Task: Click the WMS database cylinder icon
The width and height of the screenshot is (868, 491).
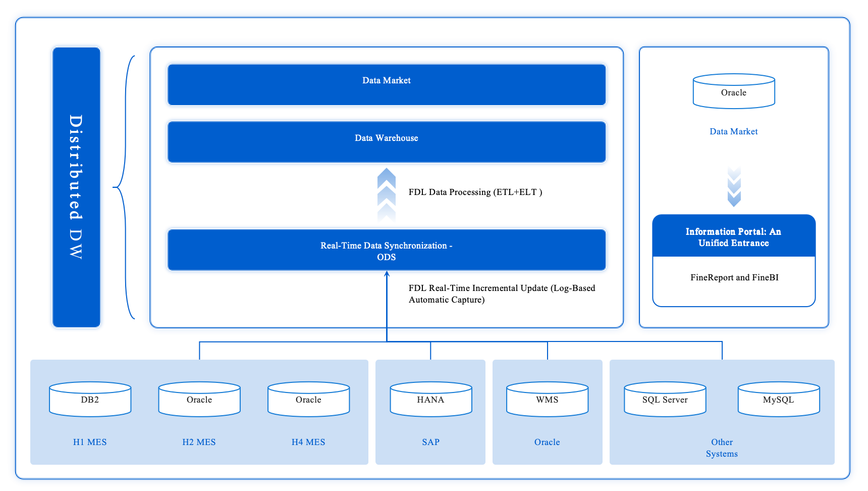Action: [547, 399]
